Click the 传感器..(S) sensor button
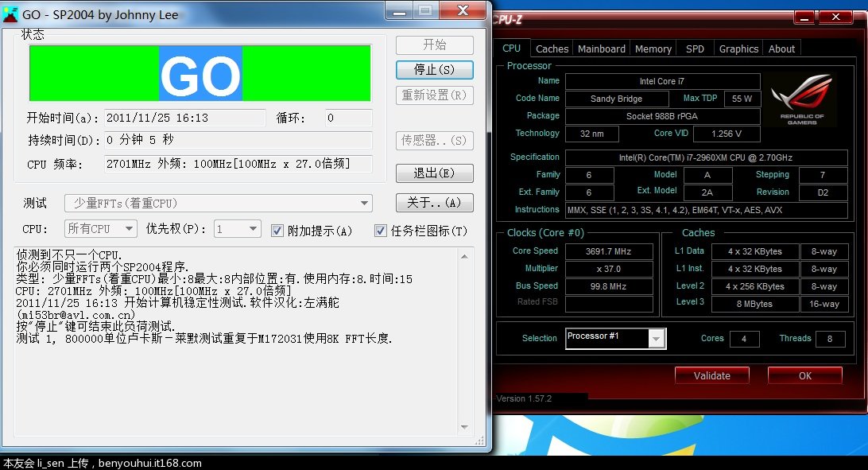This screenshot has height=470, width=868. [435, 141]
